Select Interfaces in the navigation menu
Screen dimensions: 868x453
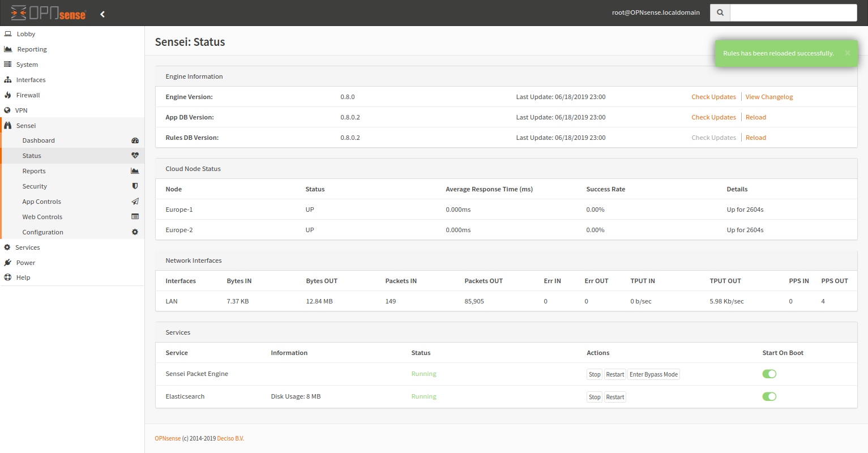(x=30, y=79)
